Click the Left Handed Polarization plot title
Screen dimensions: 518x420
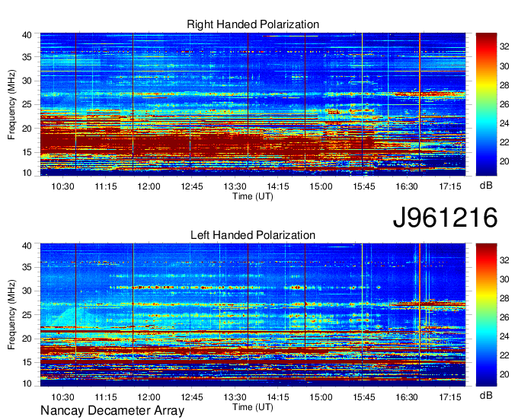253,235
